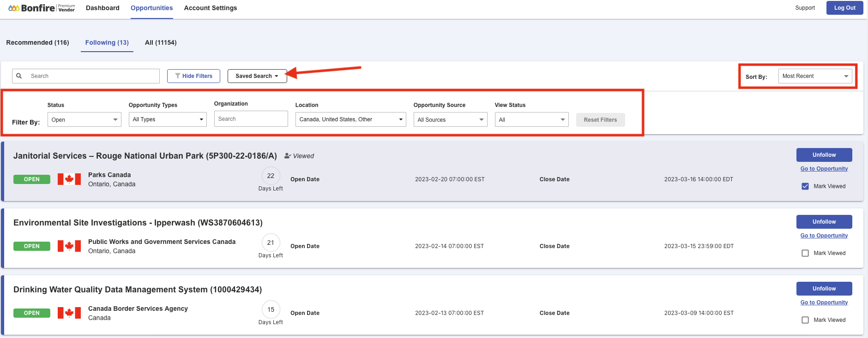Screen dimensions: 868x338
Task: Click the Canada flag for Border Services Agency
Action: tap(69, 313)
